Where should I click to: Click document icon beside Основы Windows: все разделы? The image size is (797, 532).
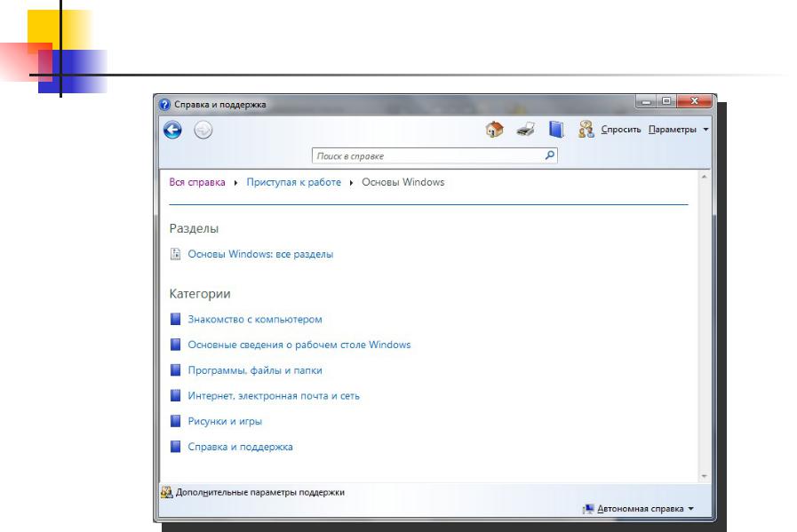pyautogui.click(x=175, y=254)
